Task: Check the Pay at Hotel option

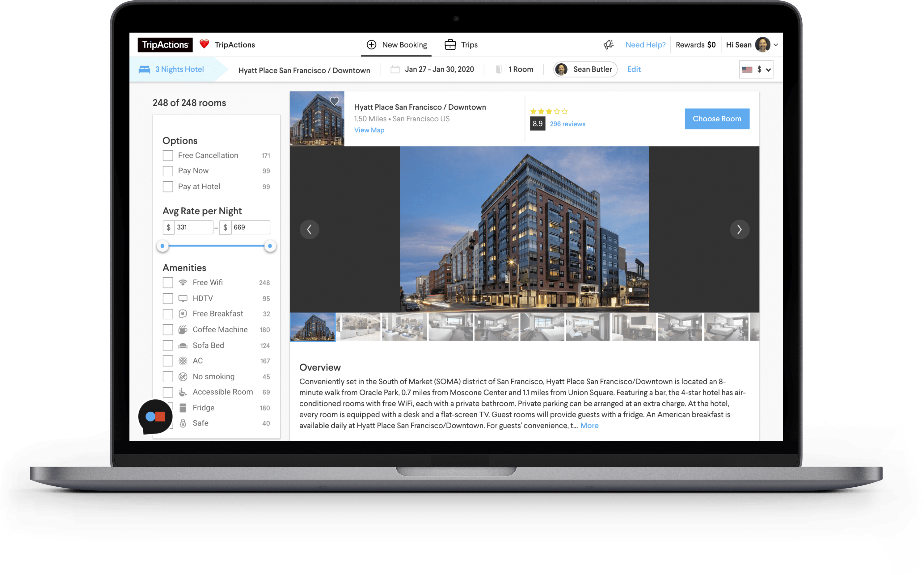Action: [x=168, y=187]
